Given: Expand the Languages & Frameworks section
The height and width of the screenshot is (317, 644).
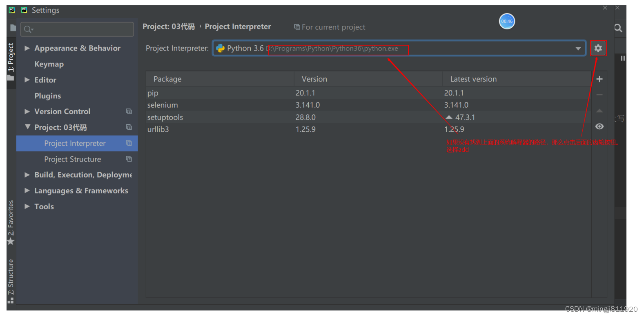Looking at the screenshot, I should point(27,191).
